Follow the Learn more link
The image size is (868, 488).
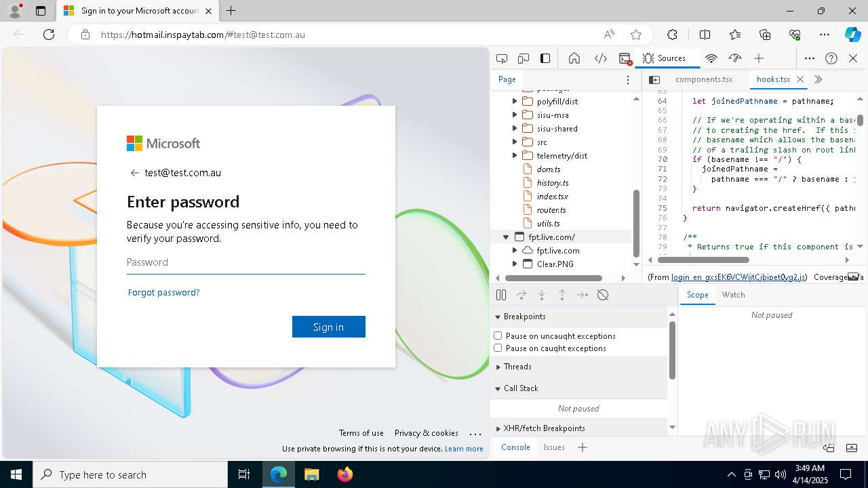pos(464,449)
